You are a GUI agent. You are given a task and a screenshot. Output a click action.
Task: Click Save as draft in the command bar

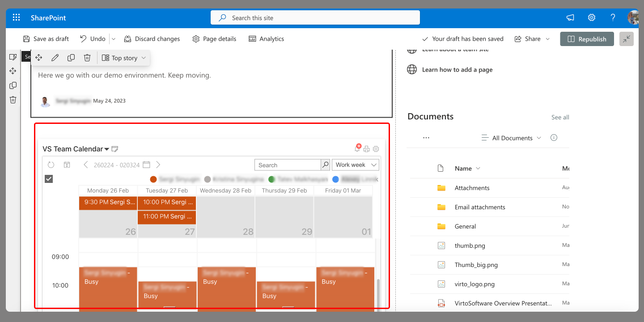46,39
